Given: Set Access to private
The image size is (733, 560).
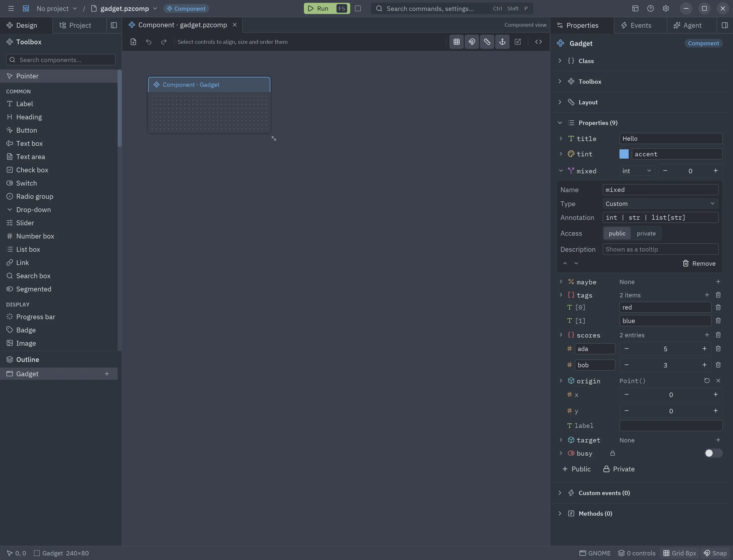Looking at the screenshot, I should (x=646, y=233).
